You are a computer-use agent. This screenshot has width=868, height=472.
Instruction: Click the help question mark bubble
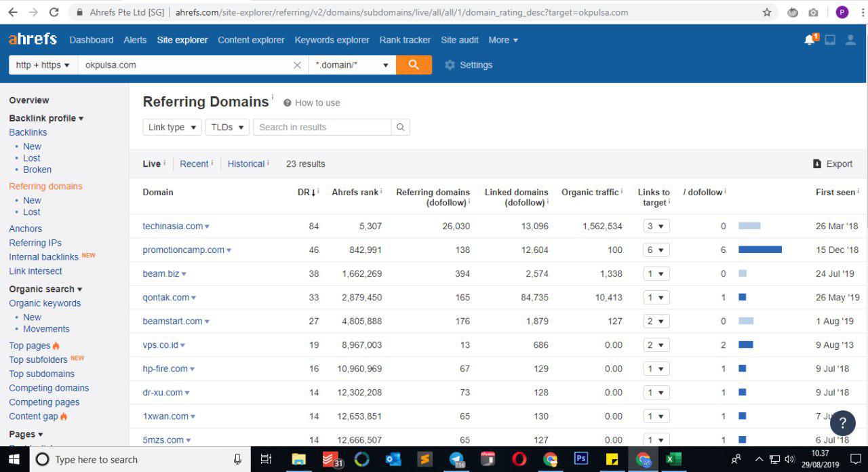point(843,423)
